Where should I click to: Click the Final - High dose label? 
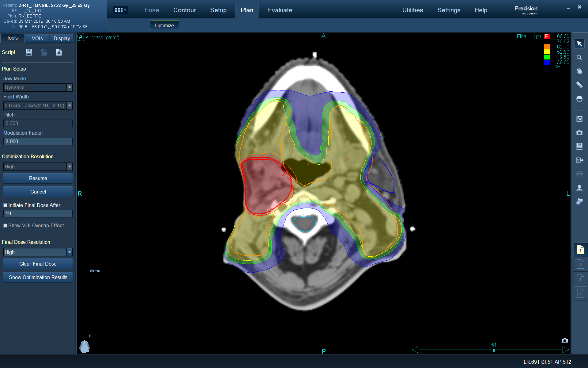pyautogui.click(x=529, y=36)
